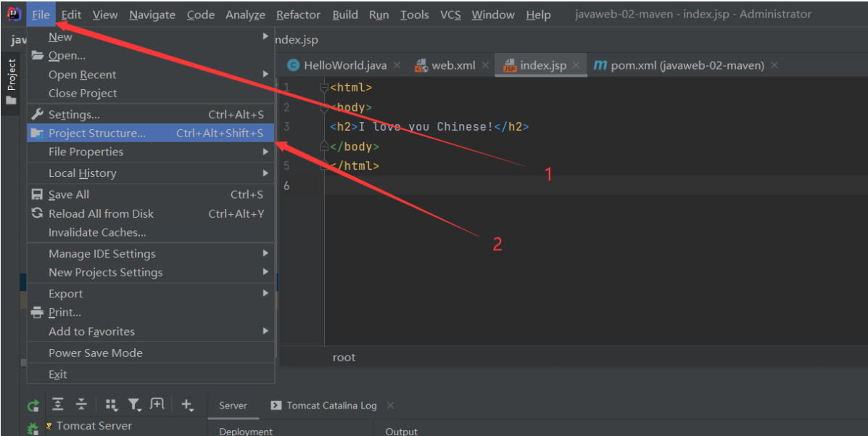868x436 pixels.
Task: Select the Server tab in Services
Action: [233, 406]
